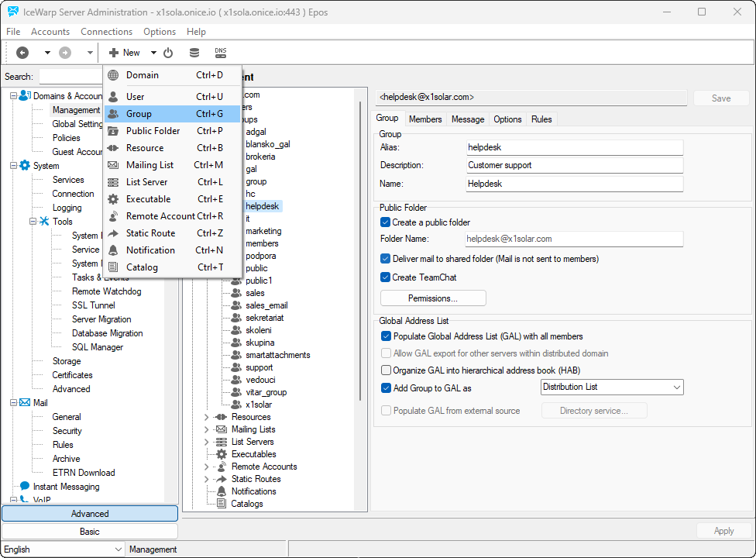
Task: Open the Accounts menu
Action: [50, 31]
